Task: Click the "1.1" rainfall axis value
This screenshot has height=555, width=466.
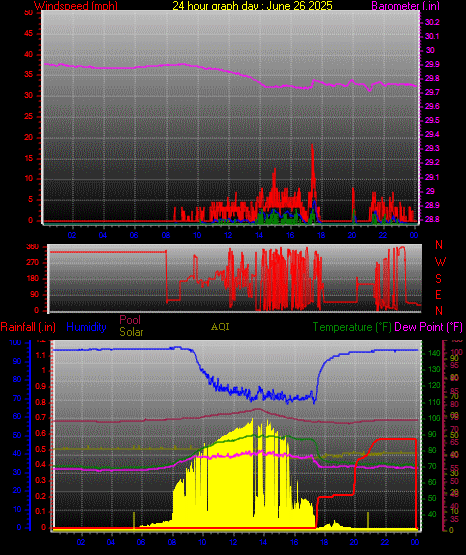Action: point(42,355)
